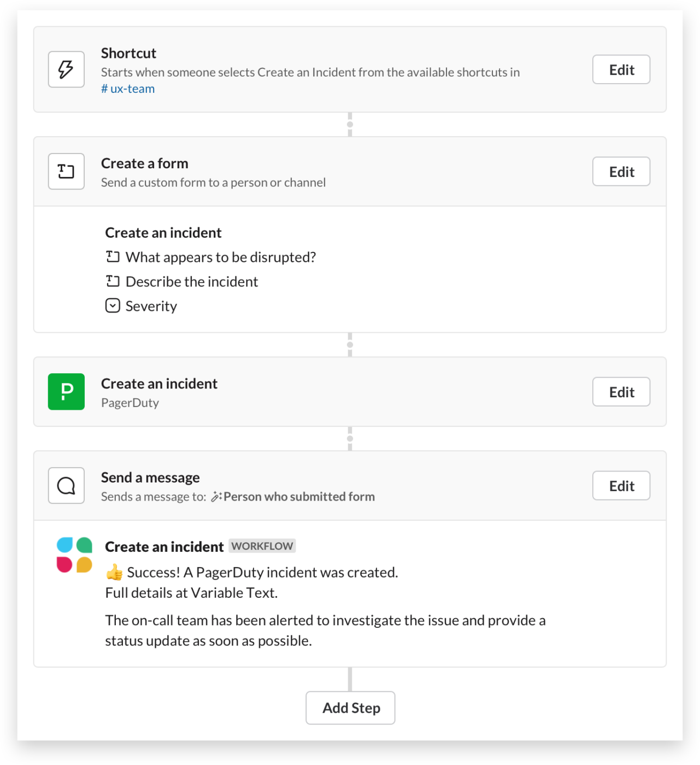This screenshot has height=765, width=700.
Task: Click the Severity dropdown icon
Action: pyautogui.click(x=113, y=305)
